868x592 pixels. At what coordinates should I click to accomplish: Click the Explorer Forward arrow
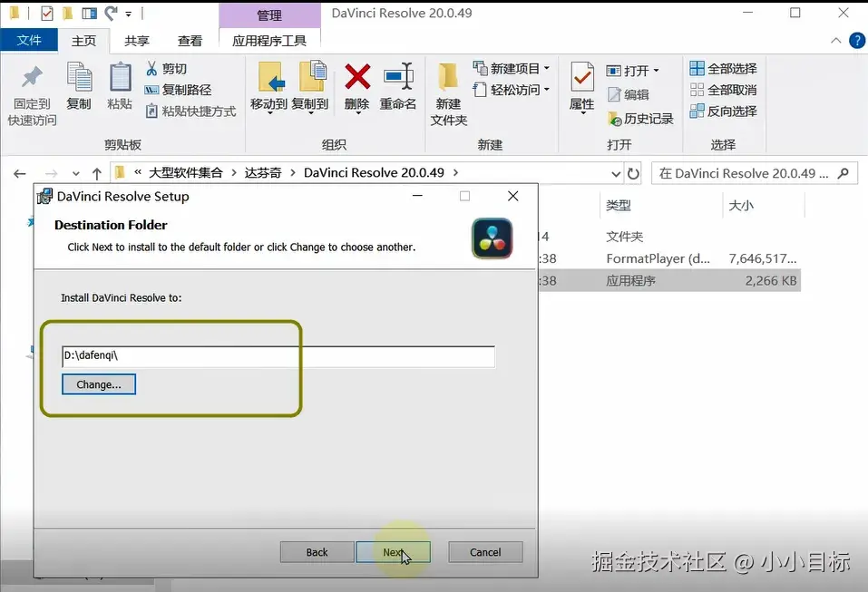(51, 174)
